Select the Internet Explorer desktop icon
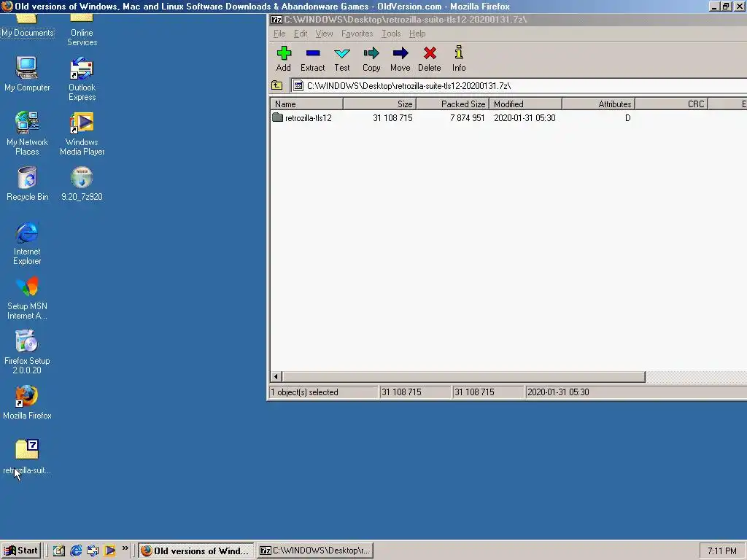747x560 pixels. [x=27, y=243]
